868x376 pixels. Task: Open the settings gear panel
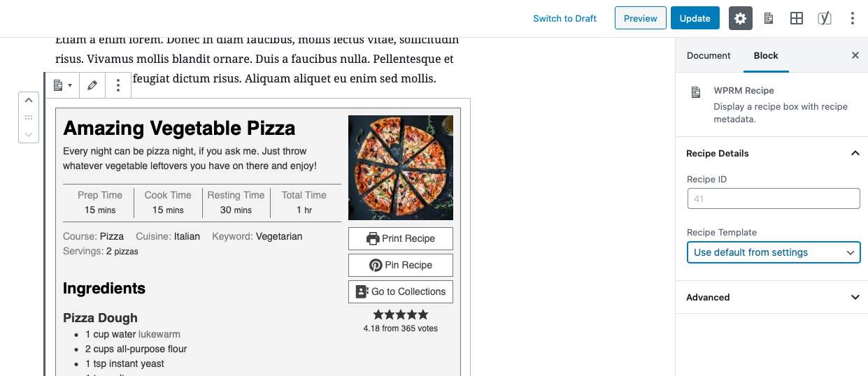740,18
